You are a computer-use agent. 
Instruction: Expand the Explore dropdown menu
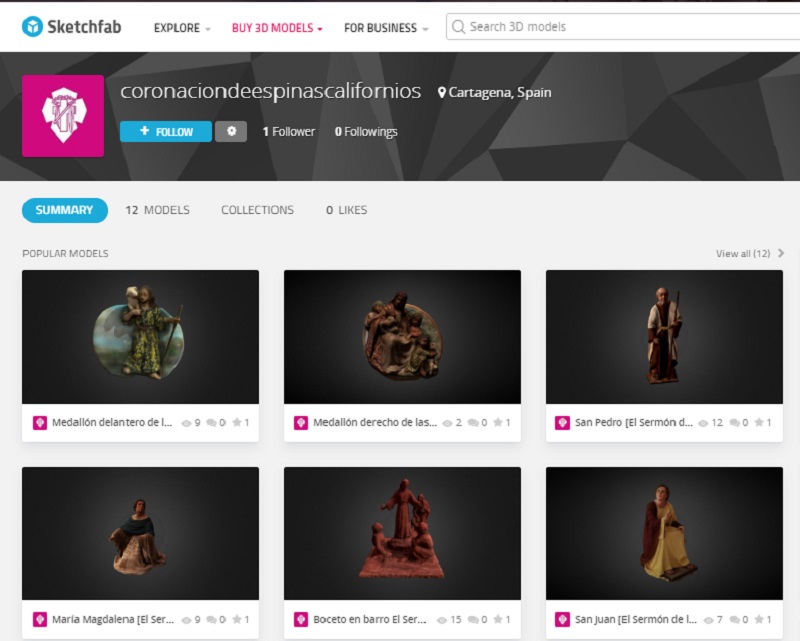click(x=182, y=28)
